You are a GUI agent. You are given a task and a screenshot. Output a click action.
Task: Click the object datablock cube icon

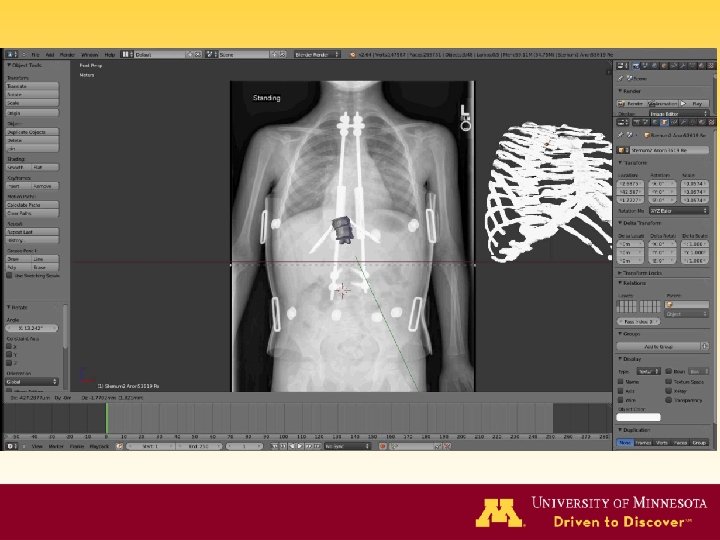click(x=623, y=150)
